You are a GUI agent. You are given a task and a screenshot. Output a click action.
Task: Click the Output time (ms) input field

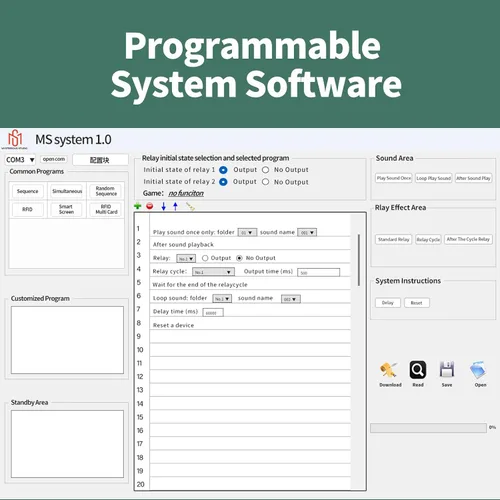(x=318, y=272)
